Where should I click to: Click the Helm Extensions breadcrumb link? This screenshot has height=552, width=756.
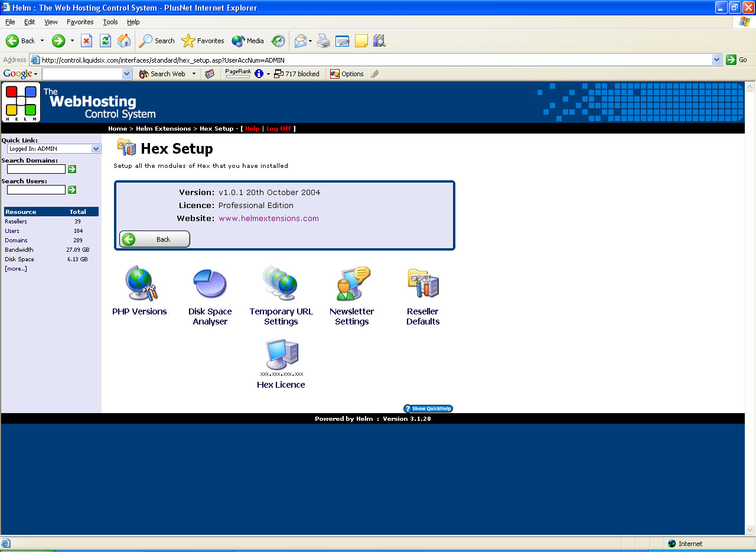163,128
